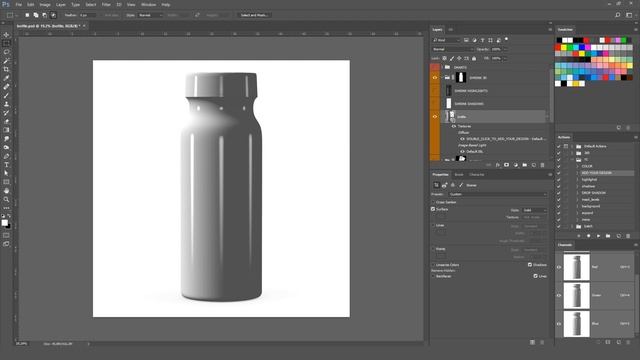The height and width of the screenshot is (360, 640).
Task: Hide the Green channel
Action: [x=559, y=296]
